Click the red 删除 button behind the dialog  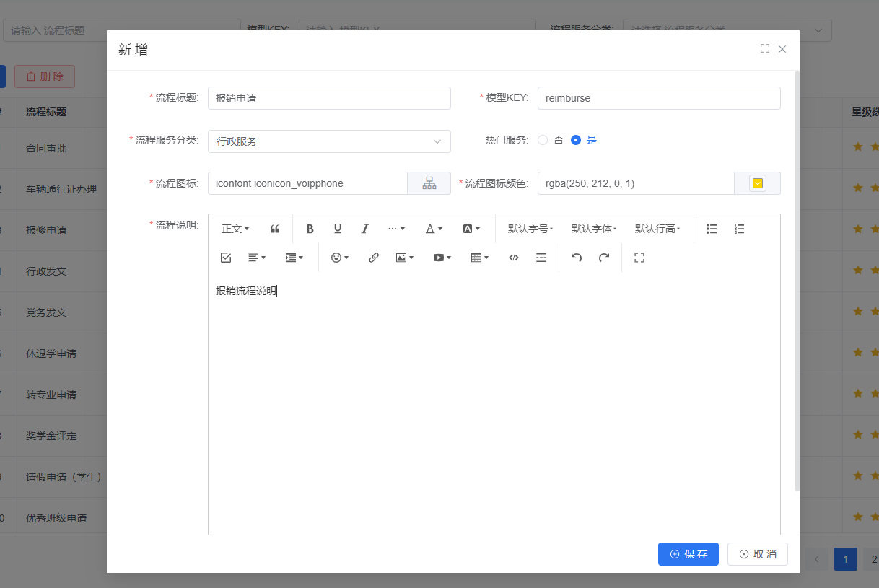(x=45, y=76)
